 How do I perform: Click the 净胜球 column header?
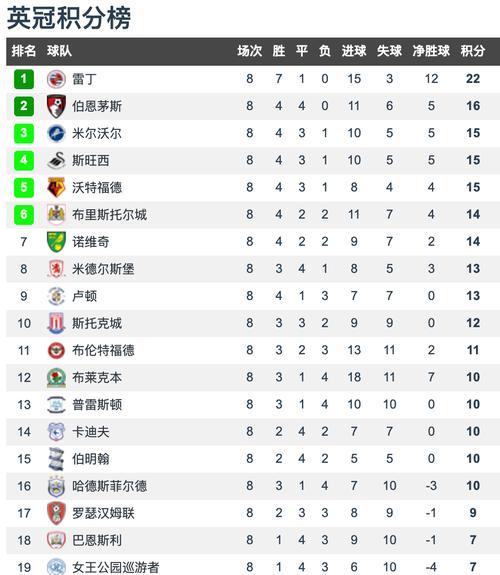coord(431,51)
